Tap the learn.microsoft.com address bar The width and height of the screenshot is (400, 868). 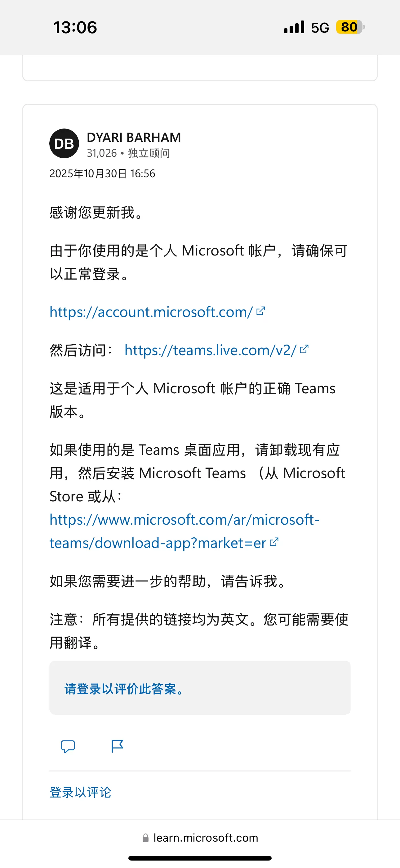pos(205,838)
